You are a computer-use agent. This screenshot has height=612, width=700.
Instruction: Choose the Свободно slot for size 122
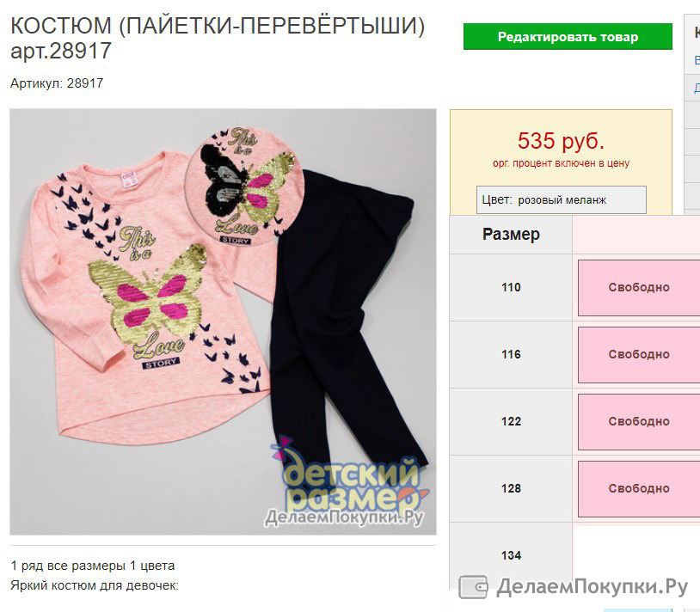[639, 421]
